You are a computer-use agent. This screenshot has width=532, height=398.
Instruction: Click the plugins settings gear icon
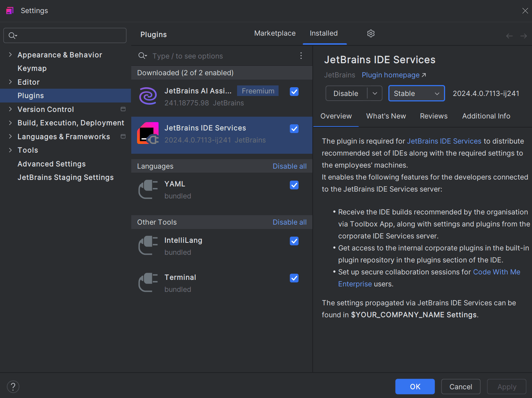coord(371,33)
